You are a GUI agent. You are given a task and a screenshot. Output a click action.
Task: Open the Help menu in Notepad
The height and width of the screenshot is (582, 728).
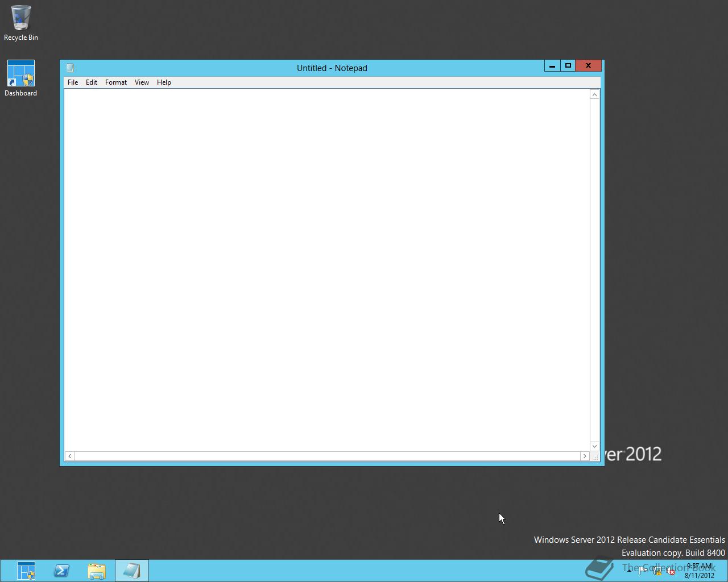[164, 82]
